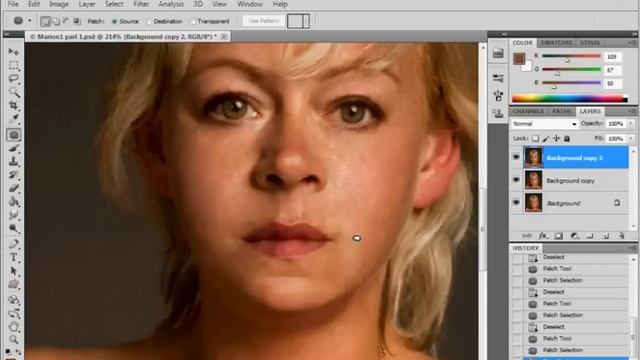640x360 pixels.
Task: Delete layer with trash icon
Action: [621, 236]
